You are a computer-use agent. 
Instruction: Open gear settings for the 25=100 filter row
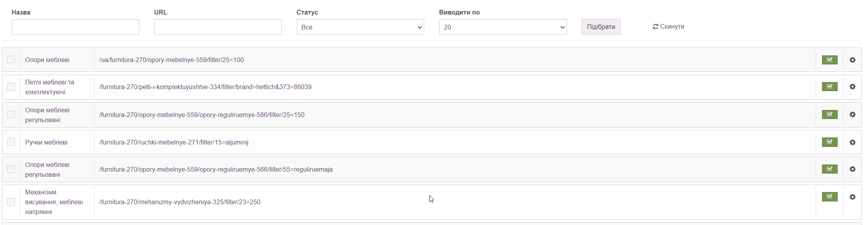click(x=852, y=60)
